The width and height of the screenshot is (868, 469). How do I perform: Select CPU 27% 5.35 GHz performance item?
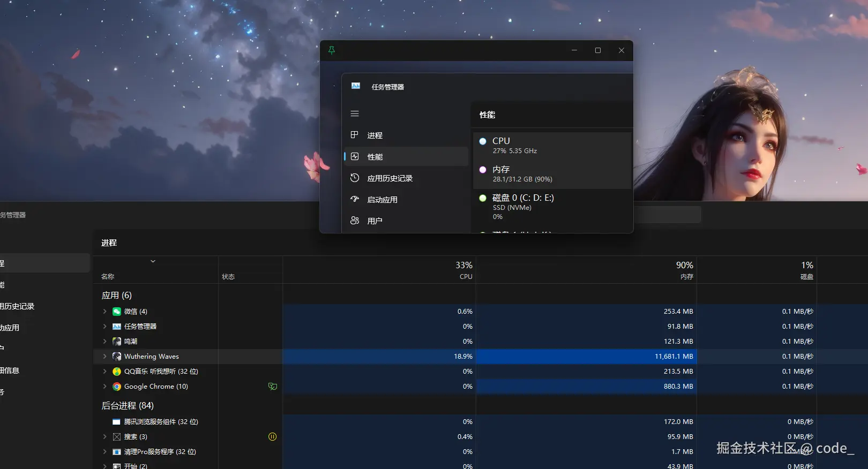[552, 146]
